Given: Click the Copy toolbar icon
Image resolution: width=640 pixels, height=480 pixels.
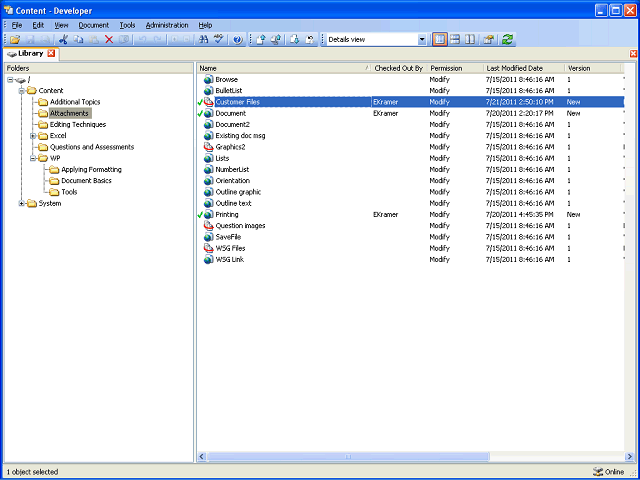Looking at the screenshot, I should click(78, 40).
